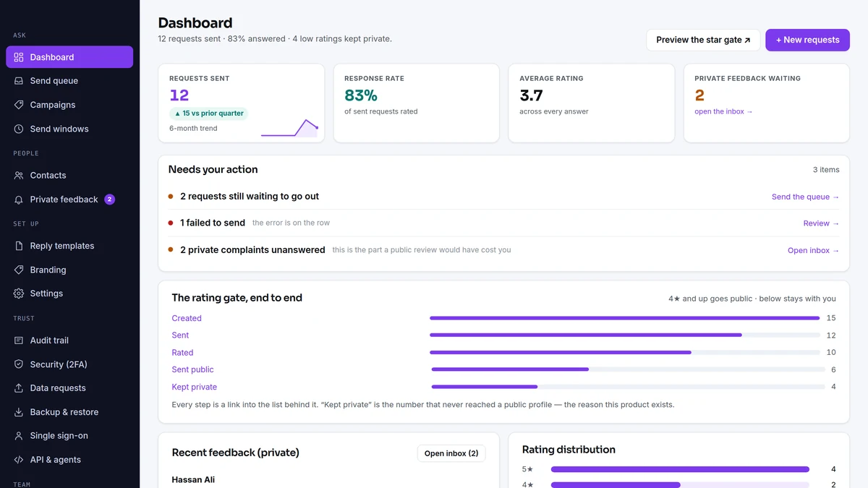
Task: Click the Data requests upload icon
Action: coord(19,388)
